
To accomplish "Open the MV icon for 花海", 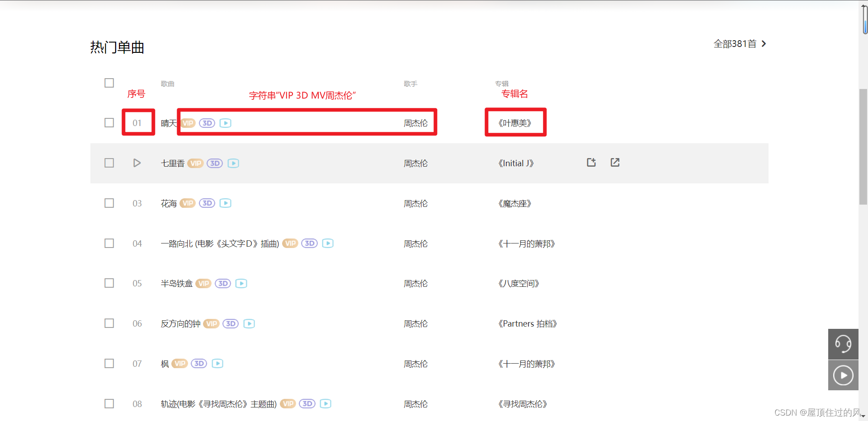I will pos(225,203).
